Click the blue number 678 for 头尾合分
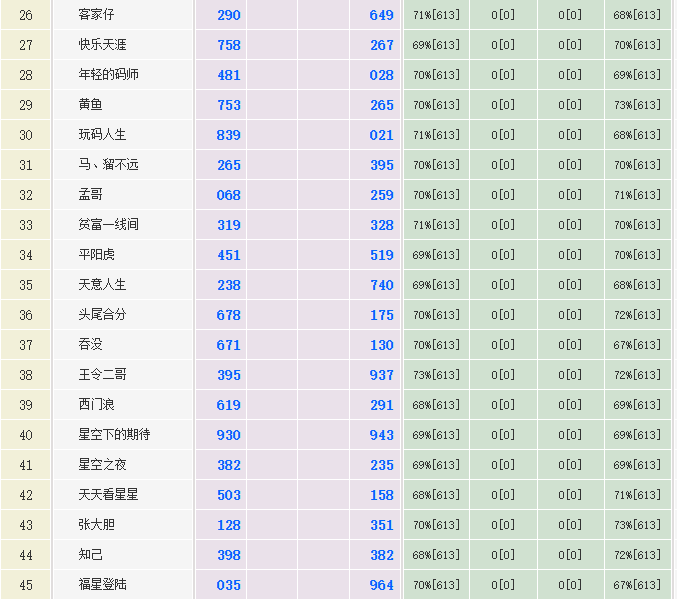This screenshot has height=600, width=677. tap(228, 315)
